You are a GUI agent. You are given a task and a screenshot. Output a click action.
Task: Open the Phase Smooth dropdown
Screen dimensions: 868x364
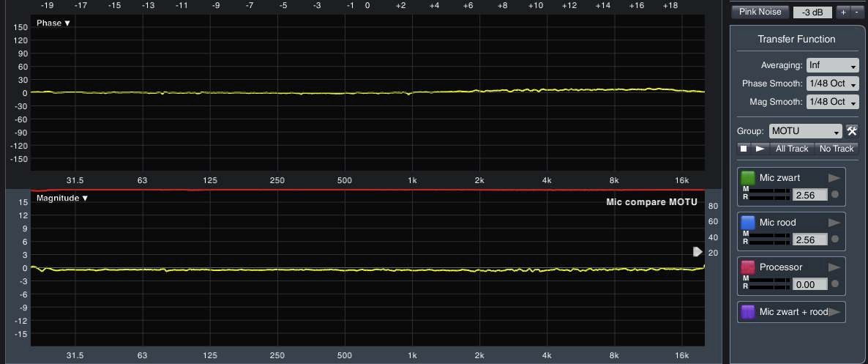(833, 83)
